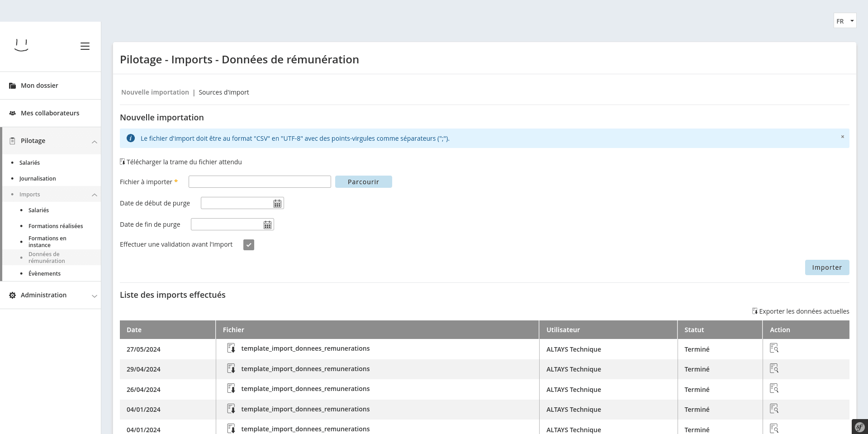Click the Importer button

tap(826, 267)
